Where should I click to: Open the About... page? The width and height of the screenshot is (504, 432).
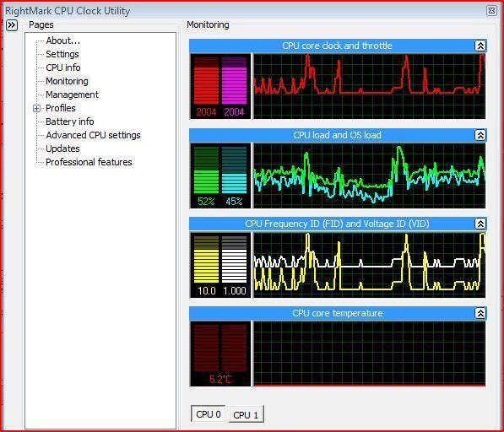coord(63,40)
